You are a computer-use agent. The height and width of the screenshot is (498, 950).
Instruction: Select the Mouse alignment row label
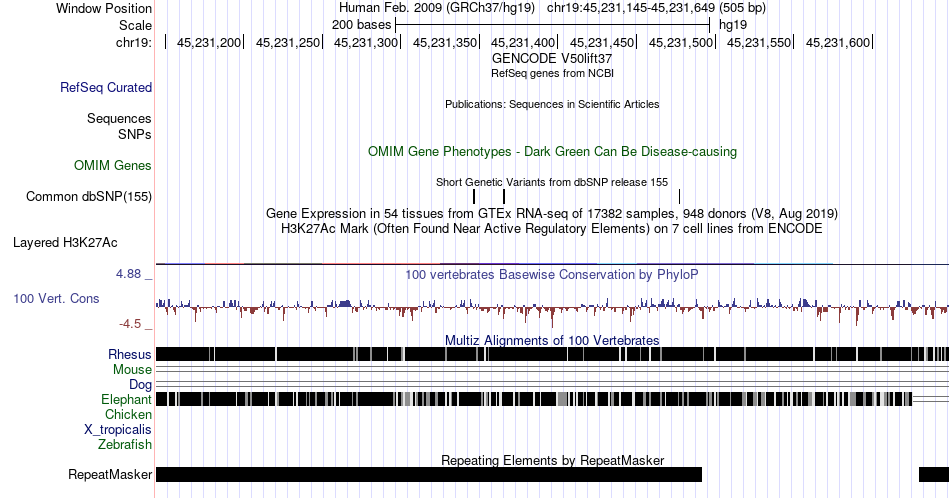(133, 370)
